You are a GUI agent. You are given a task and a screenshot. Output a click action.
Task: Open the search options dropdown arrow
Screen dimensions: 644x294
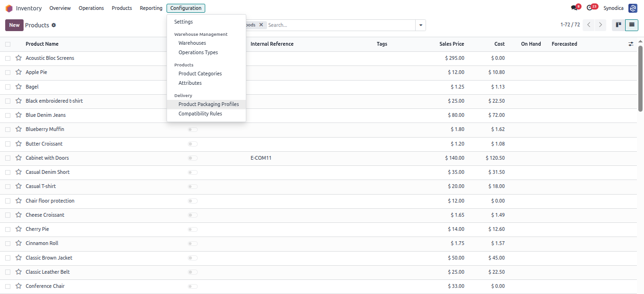pos(420,25)
